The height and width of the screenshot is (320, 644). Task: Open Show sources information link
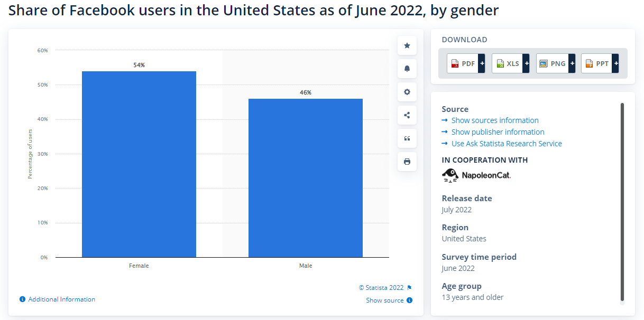[494, 120]
